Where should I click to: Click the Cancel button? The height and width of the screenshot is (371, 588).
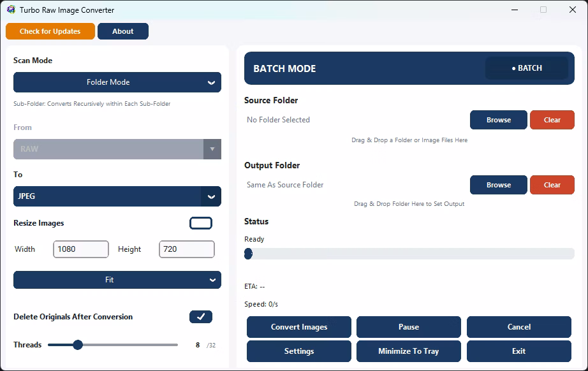(519, 327)
